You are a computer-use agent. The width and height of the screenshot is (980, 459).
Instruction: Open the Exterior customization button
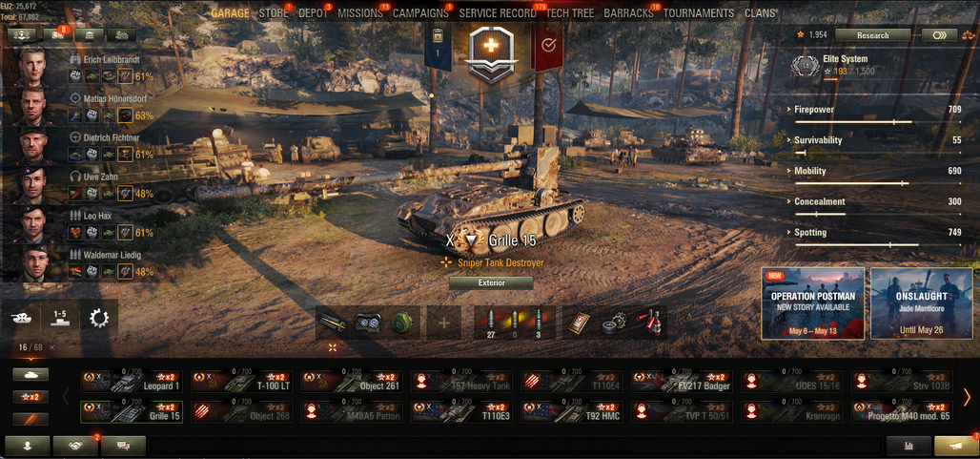[x=491, y=282]
